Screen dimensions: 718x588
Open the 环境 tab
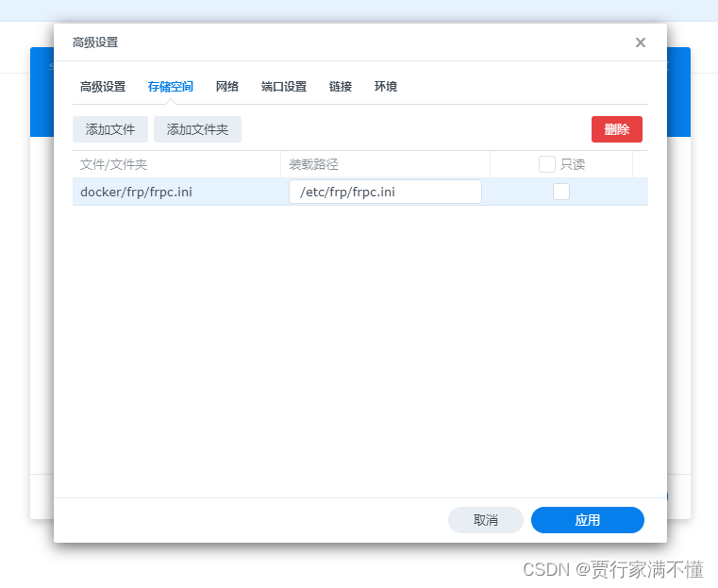[386, 87]
